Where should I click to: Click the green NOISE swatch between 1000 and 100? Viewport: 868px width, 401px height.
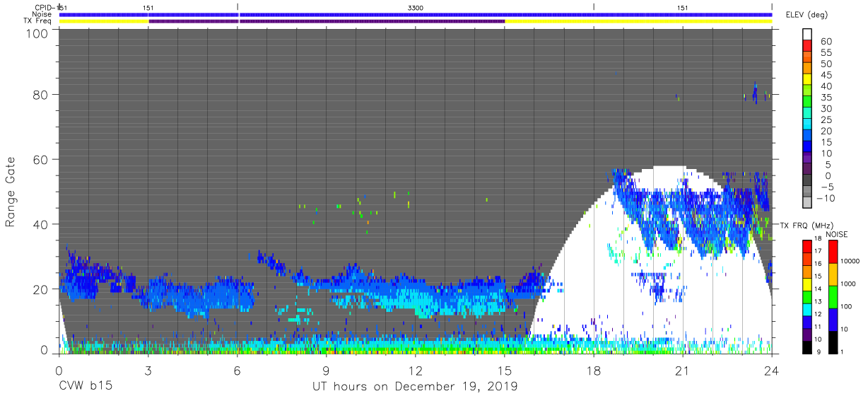click(833, 296)
